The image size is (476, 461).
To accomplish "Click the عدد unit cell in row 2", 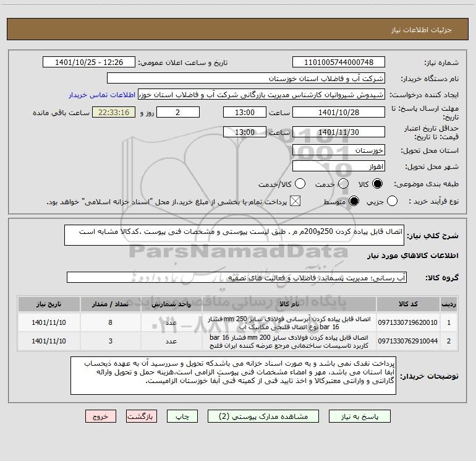I will pyautogui.click(x=171, y=342).
